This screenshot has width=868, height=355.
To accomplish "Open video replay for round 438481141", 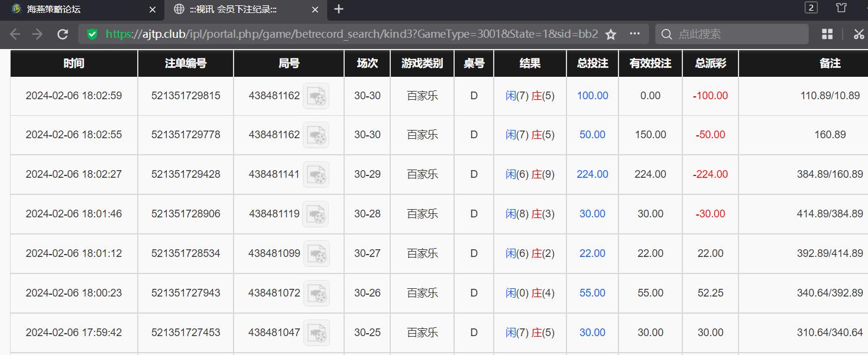I will [316, 175].
